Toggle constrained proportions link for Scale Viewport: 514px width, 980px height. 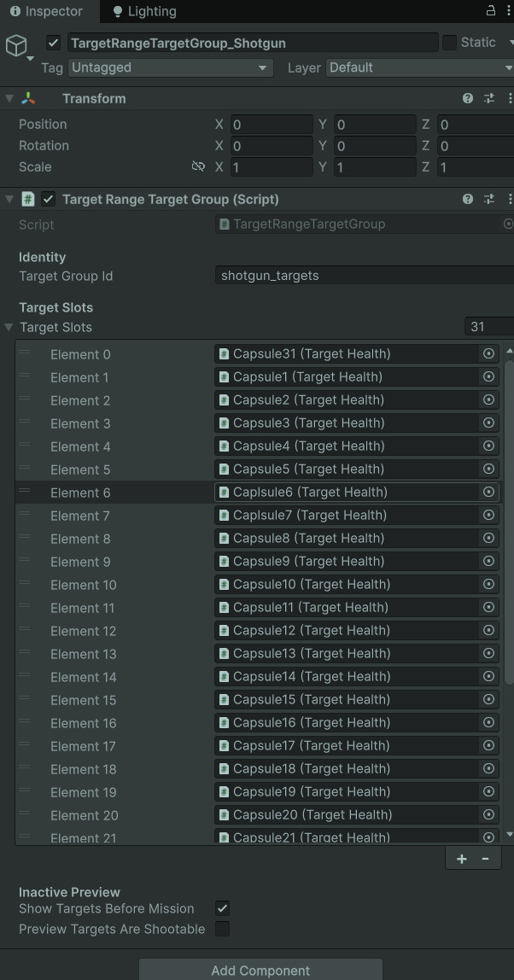198,166
